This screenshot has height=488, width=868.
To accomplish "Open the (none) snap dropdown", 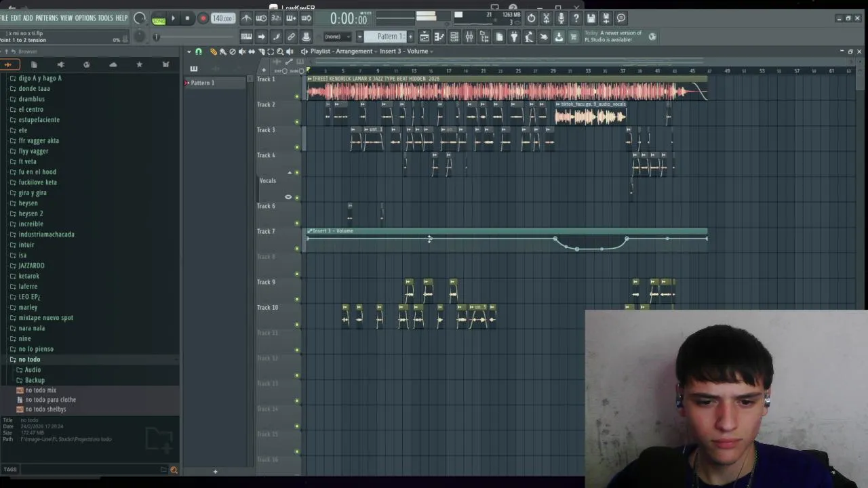I will [338, 37].
